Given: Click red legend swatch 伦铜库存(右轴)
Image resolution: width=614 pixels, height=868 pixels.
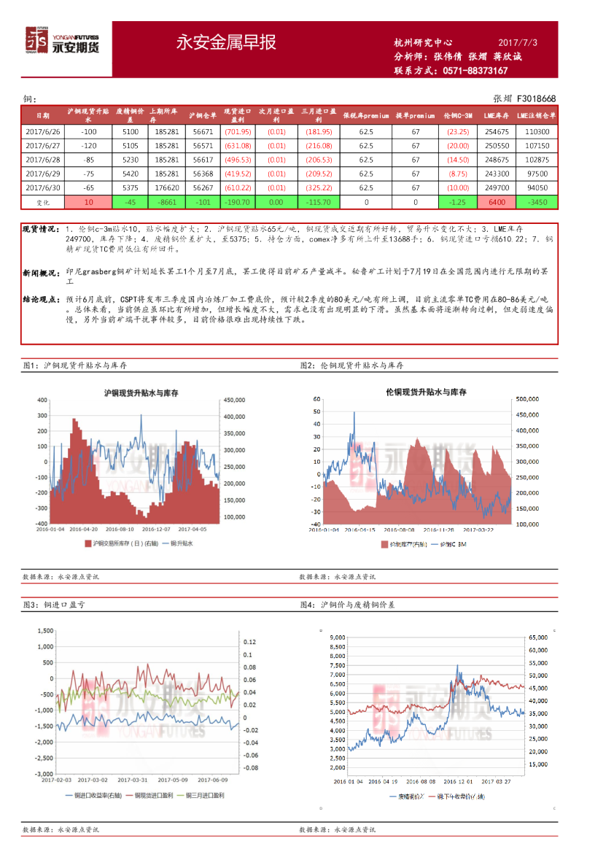Looking at the screenshot, I should 384,545.
